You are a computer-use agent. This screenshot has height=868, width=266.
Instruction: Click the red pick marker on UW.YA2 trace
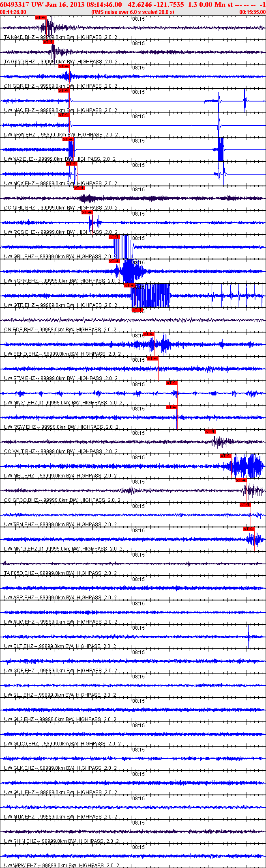pyautogui.click(x=68, y=139)
